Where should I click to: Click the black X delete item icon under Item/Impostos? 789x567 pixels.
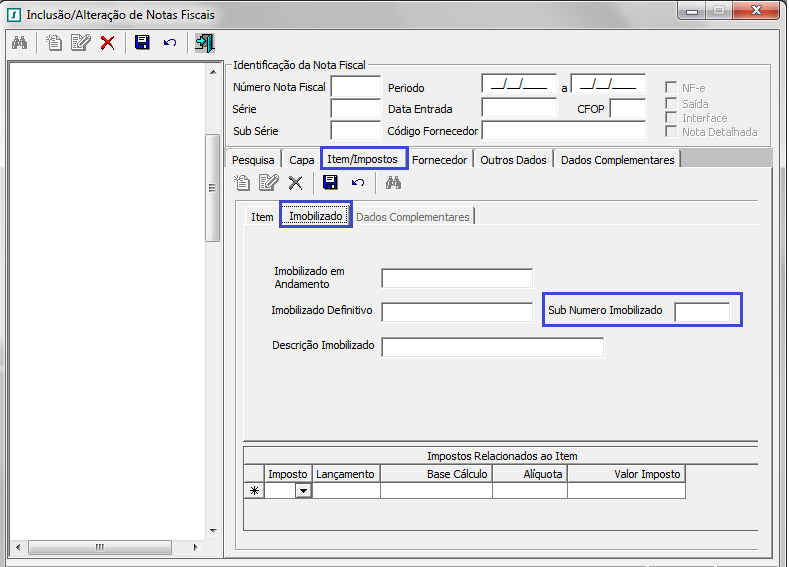point(295,182)
